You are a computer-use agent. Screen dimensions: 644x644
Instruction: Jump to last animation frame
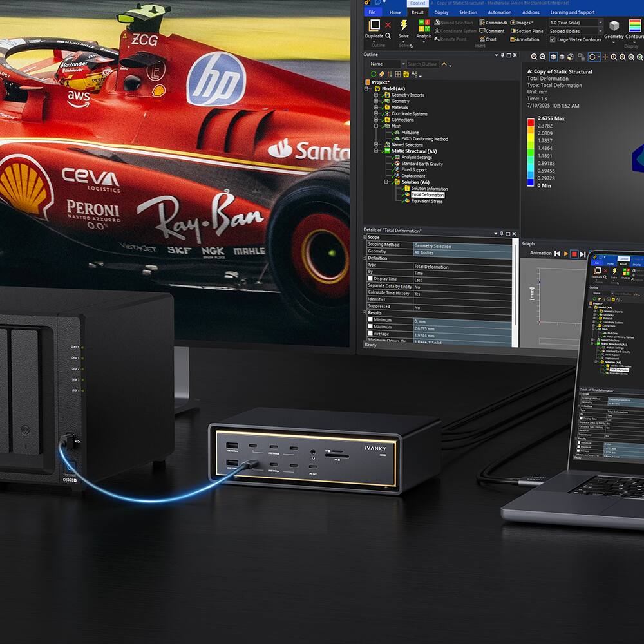pyautogui.click(x=582, y=254)
